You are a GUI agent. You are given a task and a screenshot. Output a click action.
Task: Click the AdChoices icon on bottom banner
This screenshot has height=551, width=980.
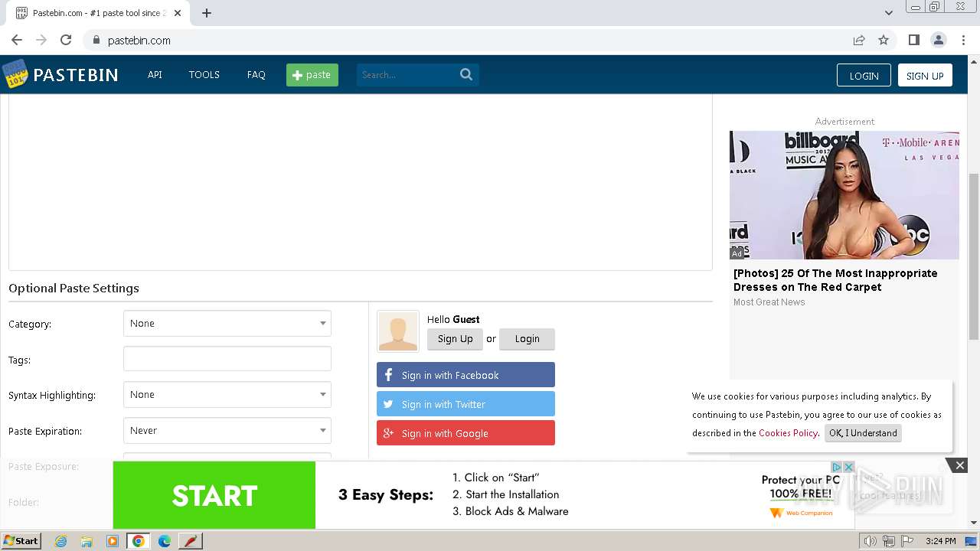837,467
